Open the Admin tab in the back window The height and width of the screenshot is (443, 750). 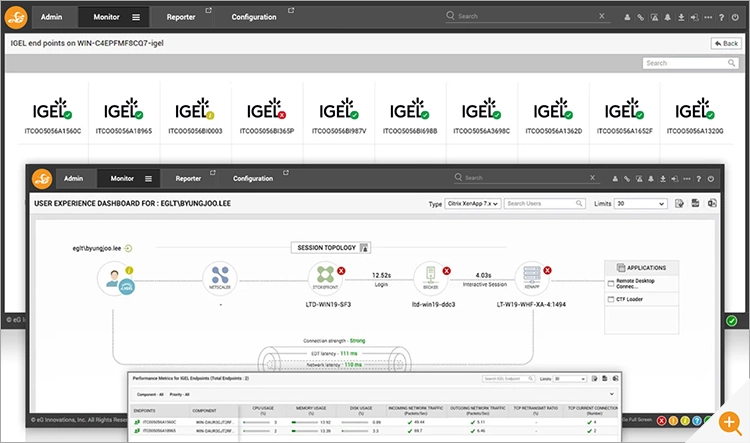51,17
